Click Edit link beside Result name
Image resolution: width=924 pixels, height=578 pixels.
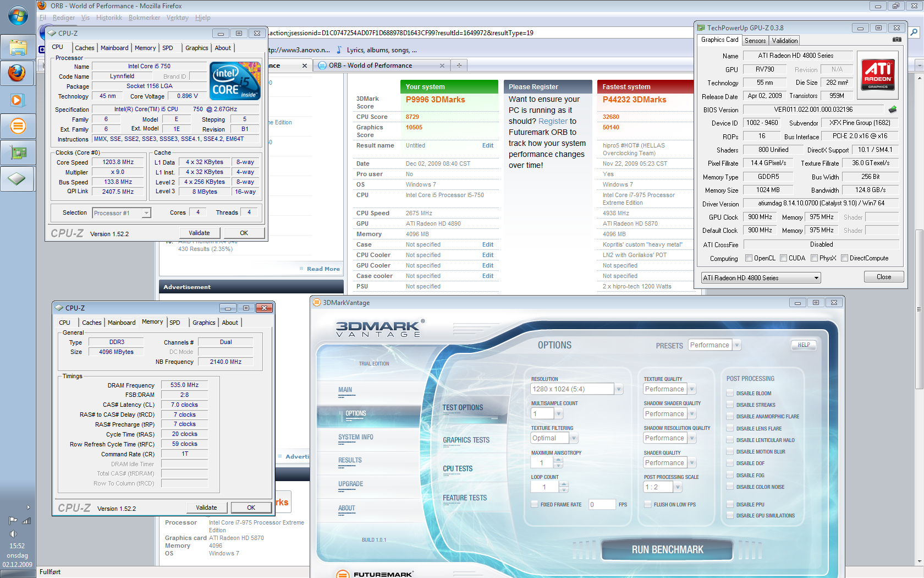[x=488, y=145]
